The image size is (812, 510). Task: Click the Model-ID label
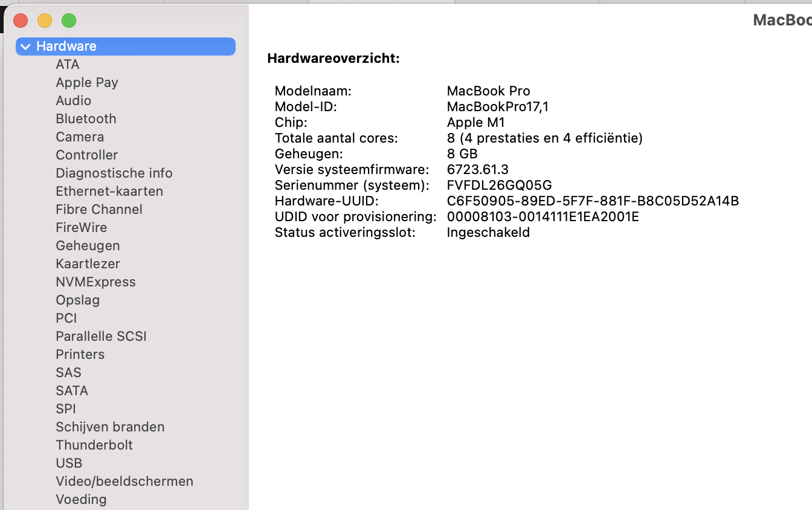click(306, 107)
